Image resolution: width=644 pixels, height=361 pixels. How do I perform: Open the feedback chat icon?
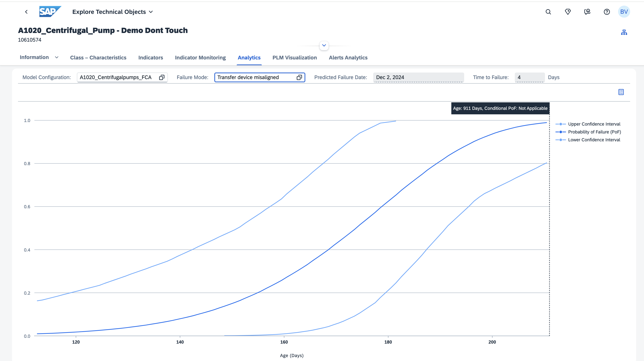point(587,12)
